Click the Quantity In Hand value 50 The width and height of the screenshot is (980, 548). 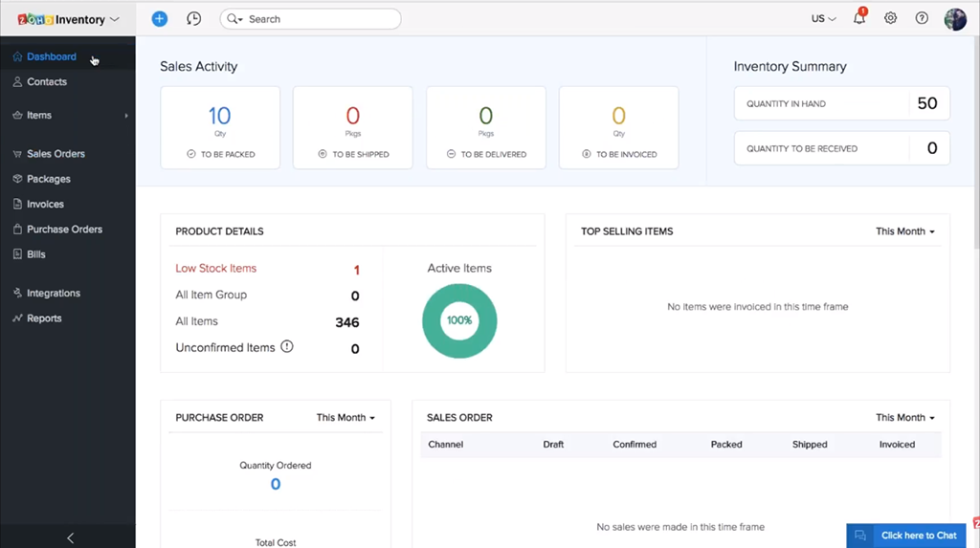coord(926,103)
